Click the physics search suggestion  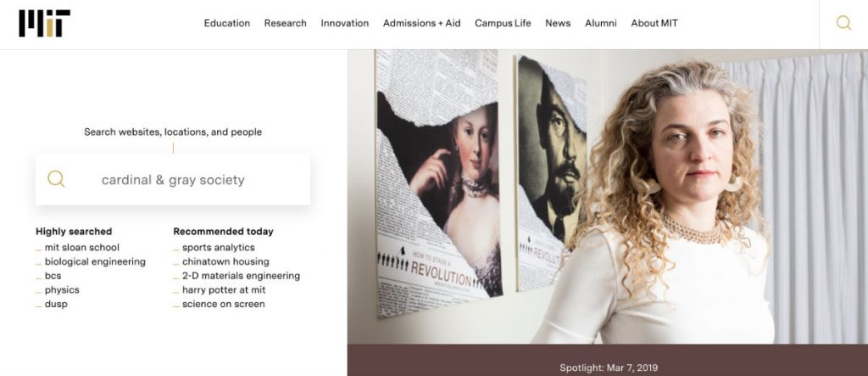tap(62, 290)
